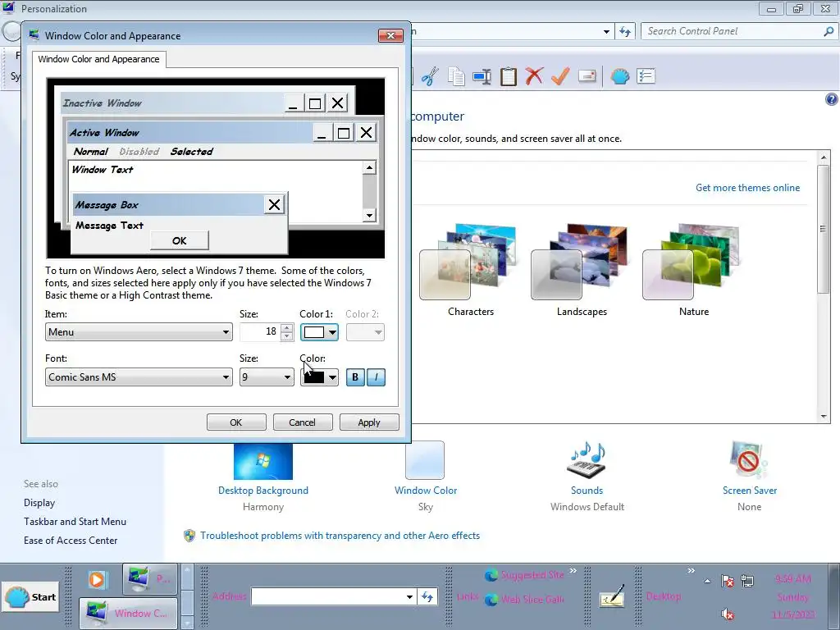Click the red X Delete icon
This screenshot has height=630, width=840.
(534, 76)
